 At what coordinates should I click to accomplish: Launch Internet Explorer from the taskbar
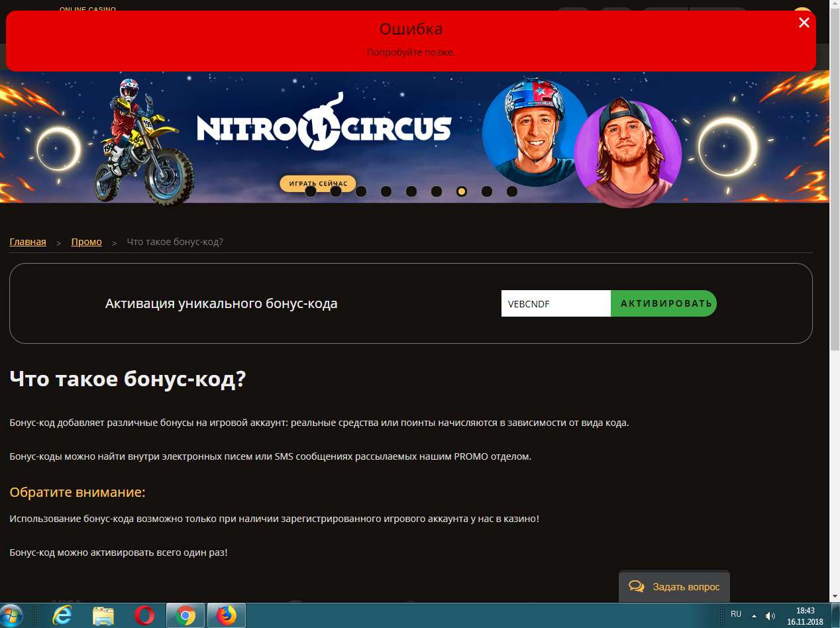[x=62, y=615]
